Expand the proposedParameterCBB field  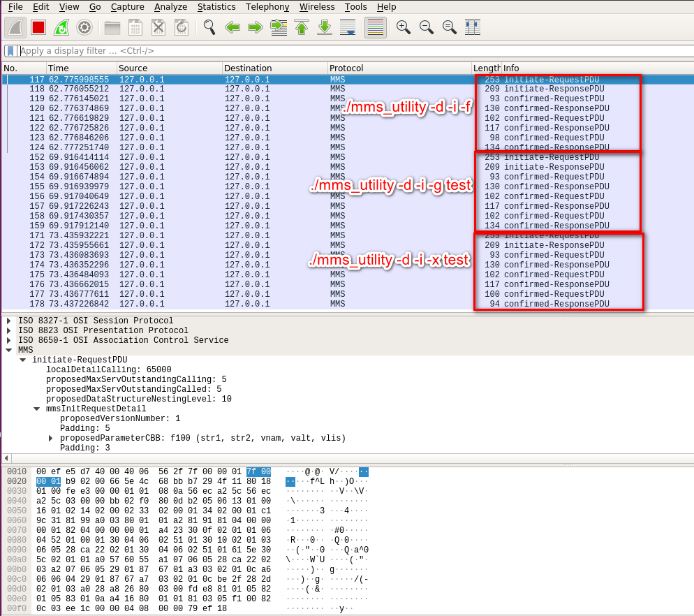coord(50,438)
